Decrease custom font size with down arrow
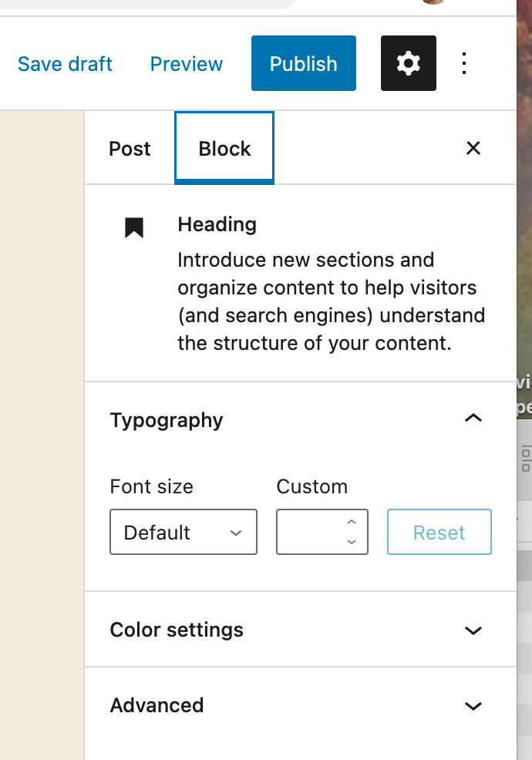The image size is (532, 760). pos(352,542)
